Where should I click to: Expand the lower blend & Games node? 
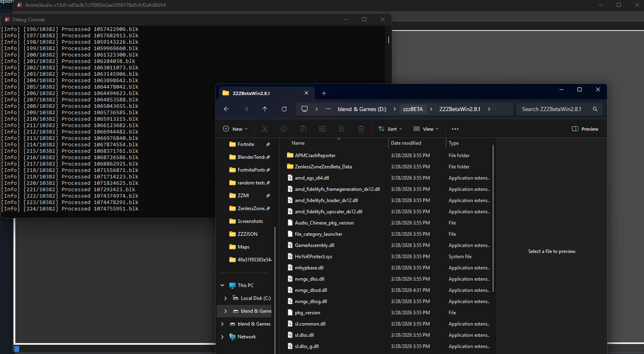[x=223, y=324]
